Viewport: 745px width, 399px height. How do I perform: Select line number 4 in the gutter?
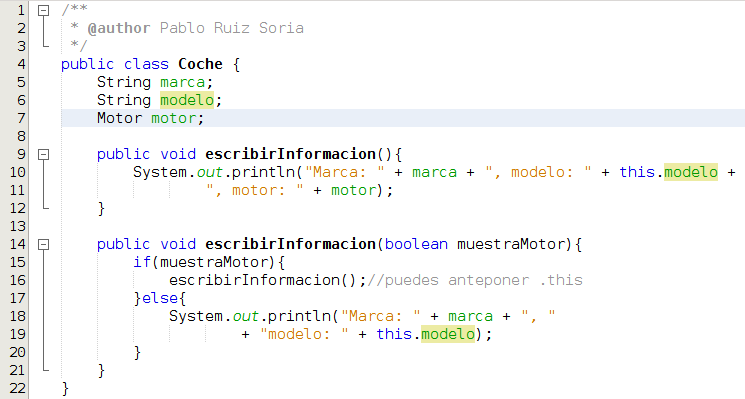click(21, 64)
